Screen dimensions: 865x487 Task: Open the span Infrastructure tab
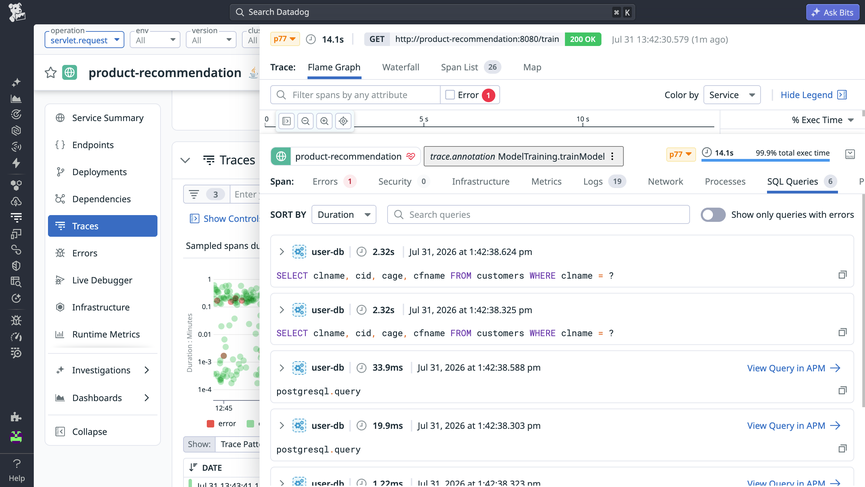coord(480,181)
